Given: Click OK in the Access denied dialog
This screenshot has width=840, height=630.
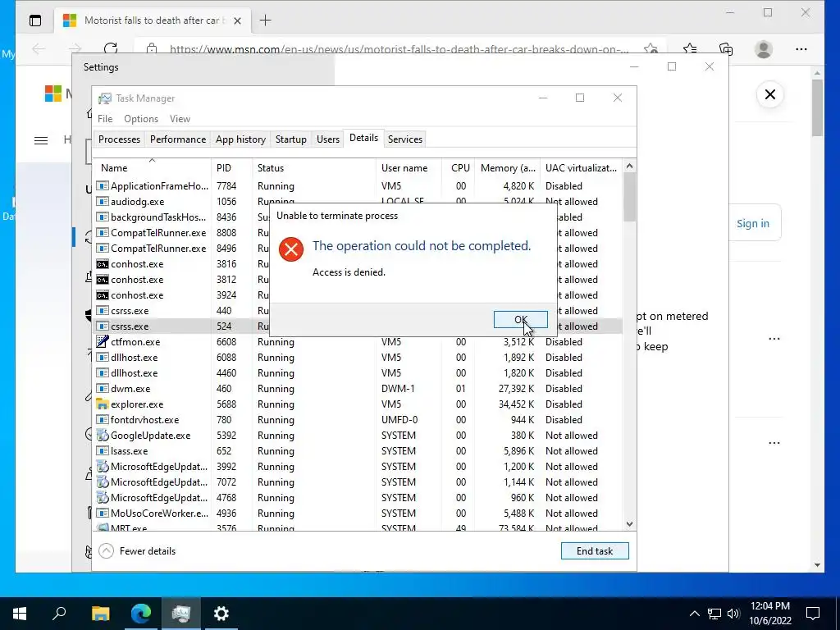Looking at the screenshot, I should 520,319.
